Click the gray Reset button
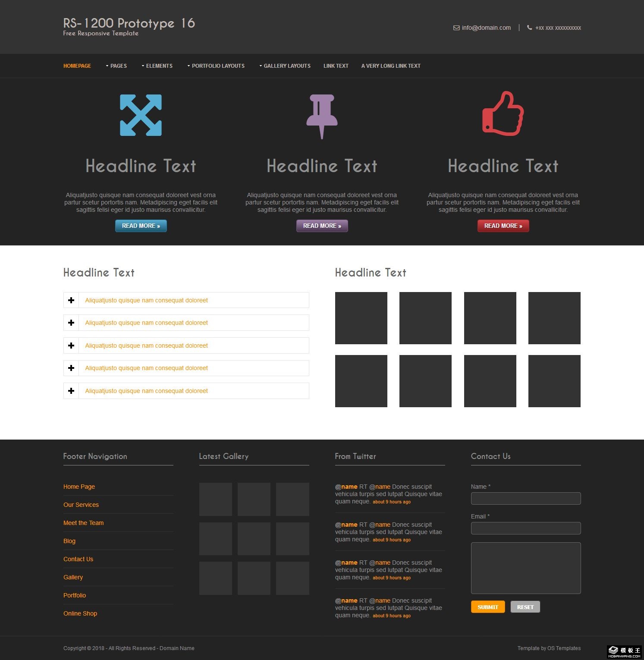The height and width of the screenshot is (660, 644). point(525,607)
